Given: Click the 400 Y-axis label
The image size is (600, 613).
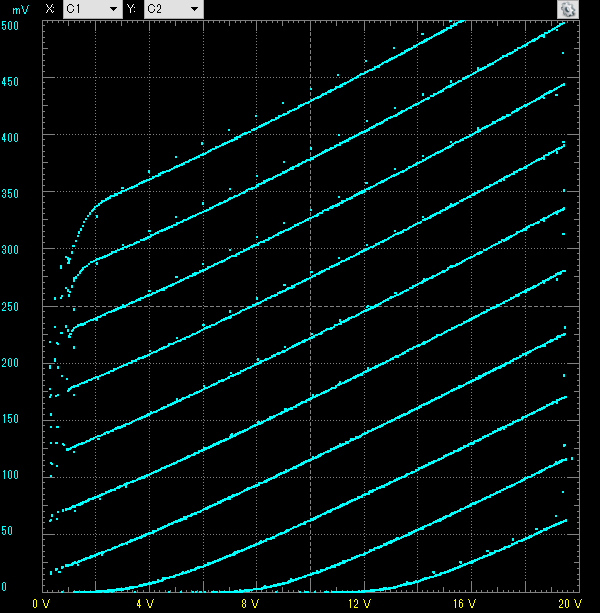Looking at the screenshot, I should pos(10,138).
